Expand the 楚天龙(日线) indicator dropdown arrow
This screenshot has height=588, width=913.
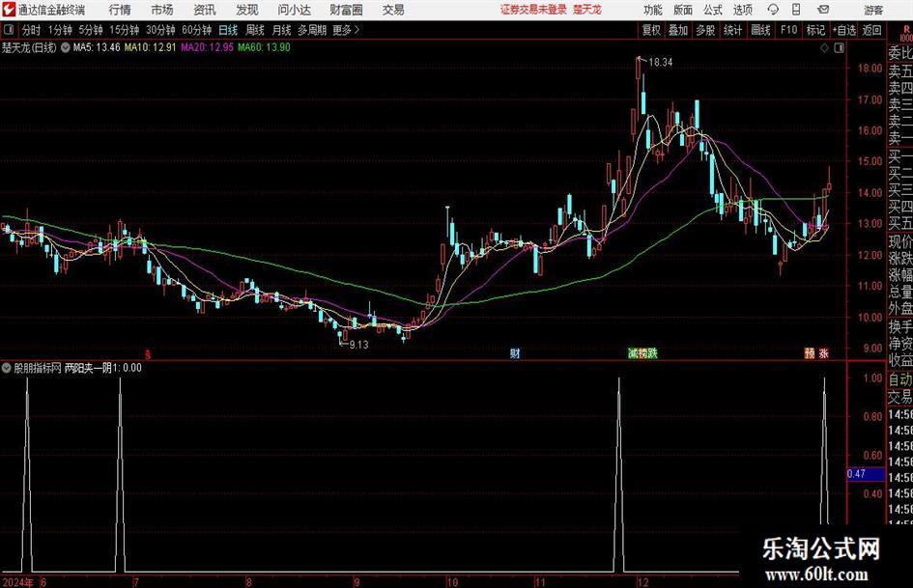click(x=66, y=47)
